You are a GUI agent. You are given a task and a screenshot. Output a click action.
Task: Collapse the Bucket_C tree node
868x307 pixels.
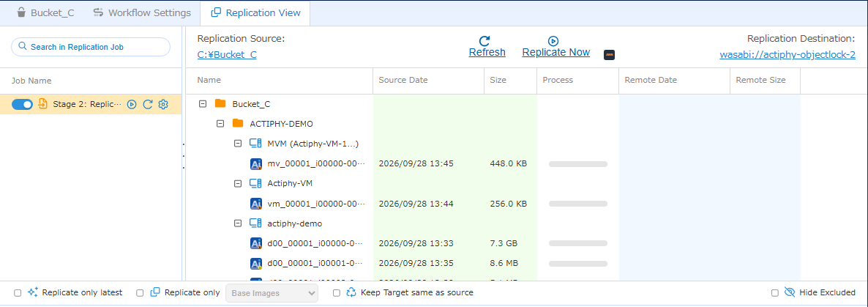click(203, 103)
